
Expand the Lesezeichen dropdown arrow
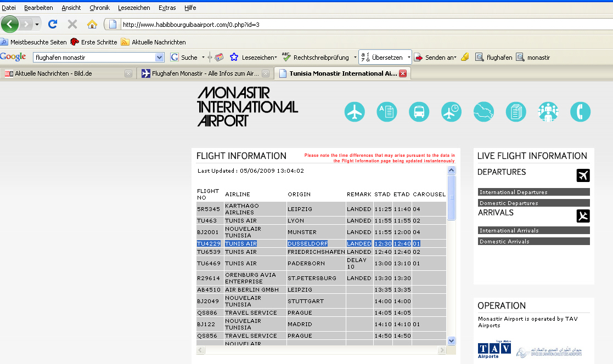point(275,58)
